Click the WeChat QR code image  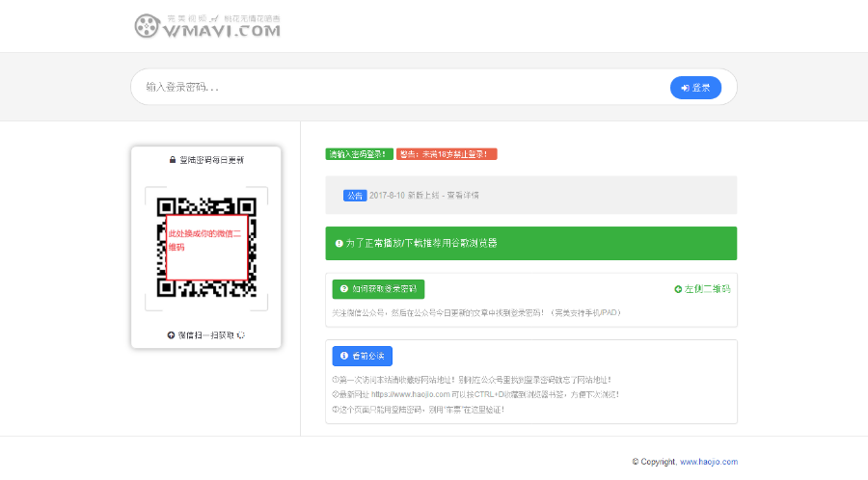tap(206, 247)
